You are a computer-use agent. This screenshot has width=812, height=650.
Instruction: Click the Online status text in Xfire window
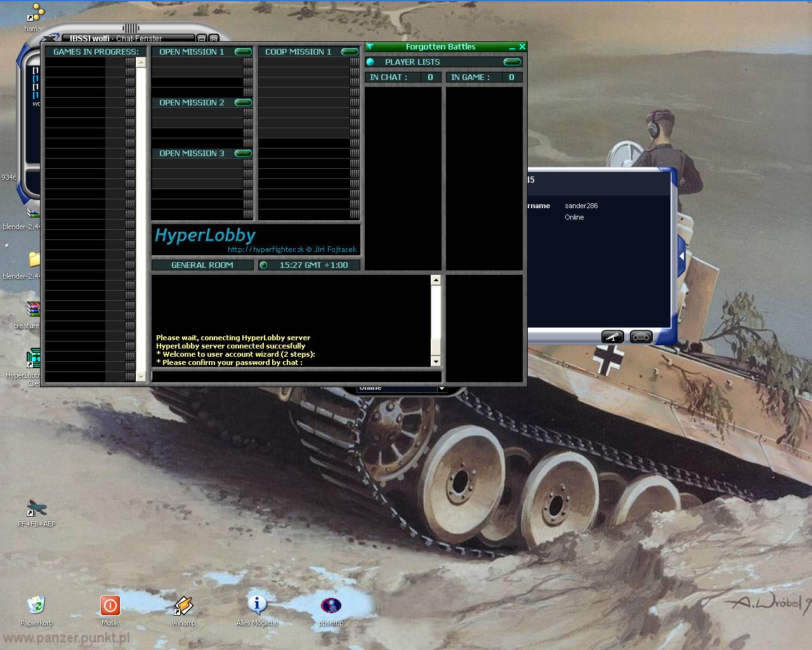point(574,217)
